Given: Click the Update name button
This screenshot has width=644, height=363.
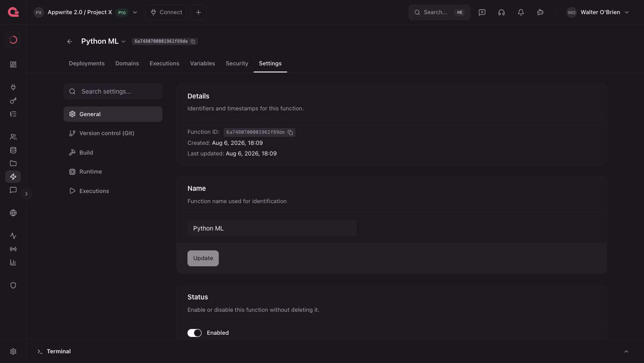Looking at the screenshot, I should (x=203, y=258).
